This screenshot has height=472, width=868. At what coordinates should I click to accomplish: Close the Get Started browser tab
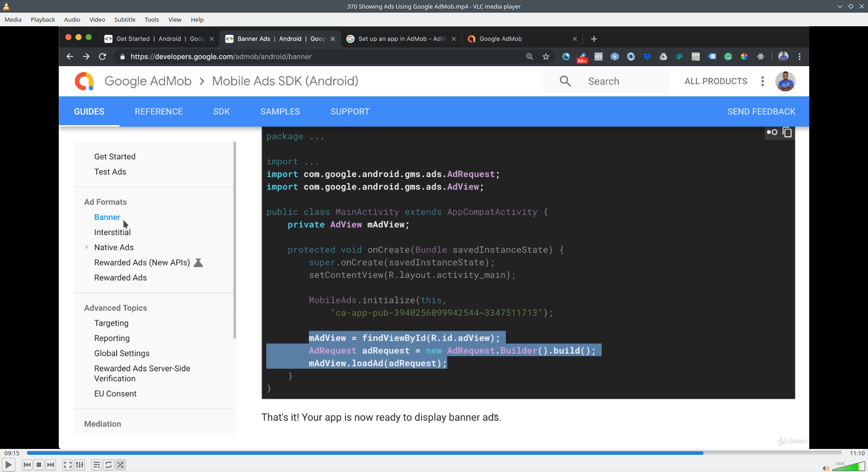(212, 39)
